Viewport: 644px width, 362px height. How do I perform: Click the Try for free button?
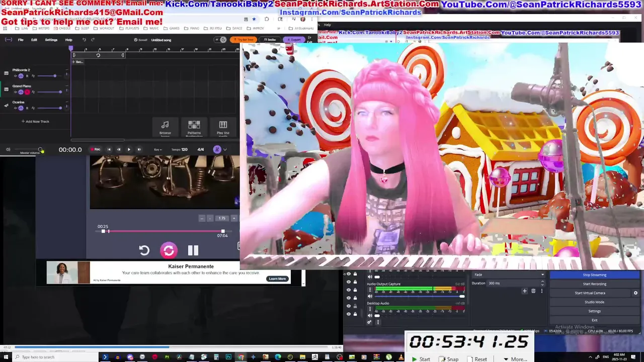(x=244, y=40)
